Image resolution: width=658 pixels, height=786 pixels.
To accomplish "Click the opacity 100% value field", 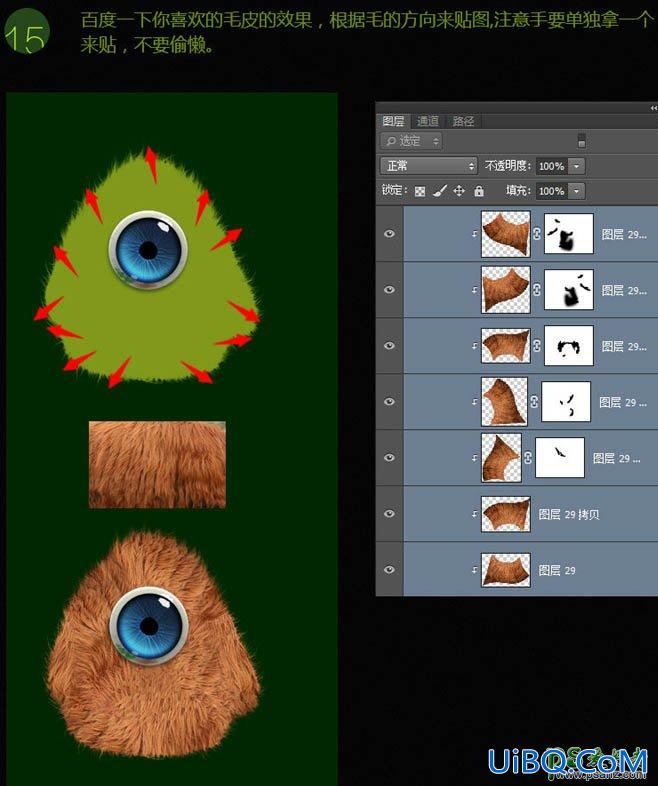I will (x=552, y=166).
